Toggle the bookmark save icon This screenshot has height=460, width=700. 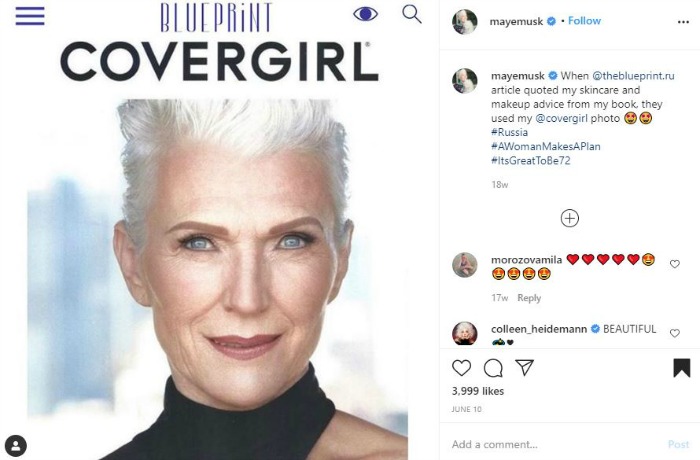point(681,367)
